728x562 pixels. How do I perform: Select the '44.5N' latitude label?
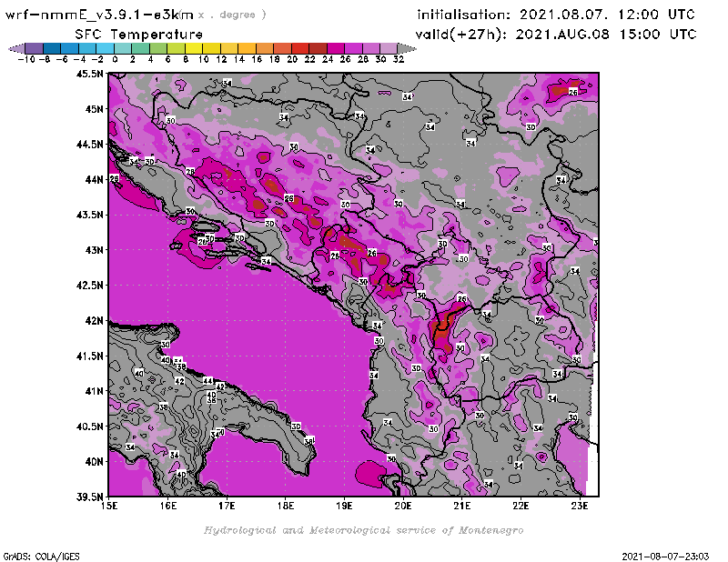89,145
